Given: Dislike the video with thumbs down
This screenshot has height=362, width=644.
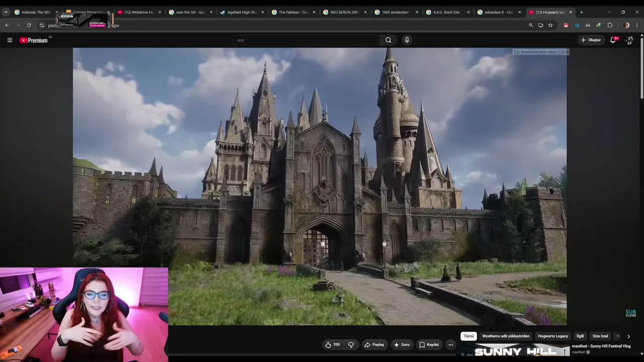Looking at the screenshot, I should click(x=351, y=344).
